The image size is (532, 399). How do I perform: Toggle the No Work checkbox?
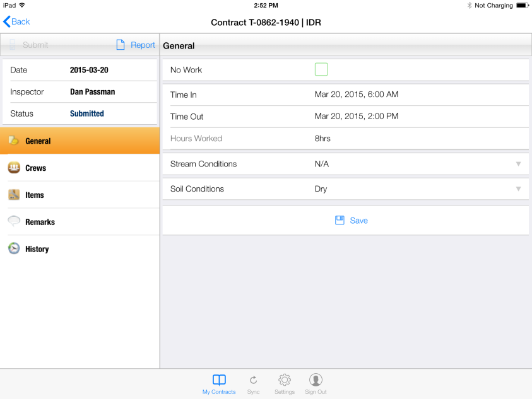coord(321,69)
